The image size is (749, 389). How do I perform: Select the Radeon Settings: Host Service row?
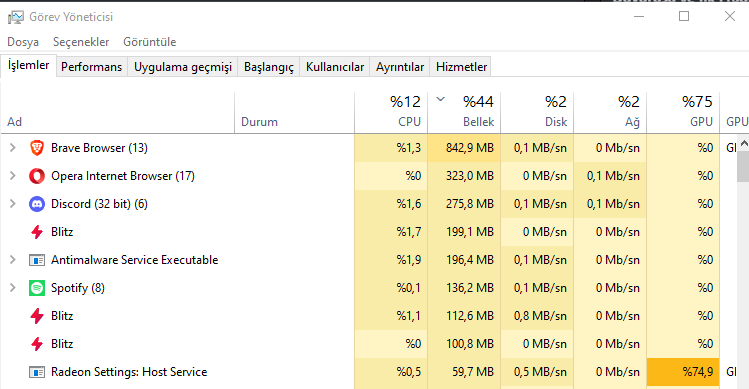point(369,372)
